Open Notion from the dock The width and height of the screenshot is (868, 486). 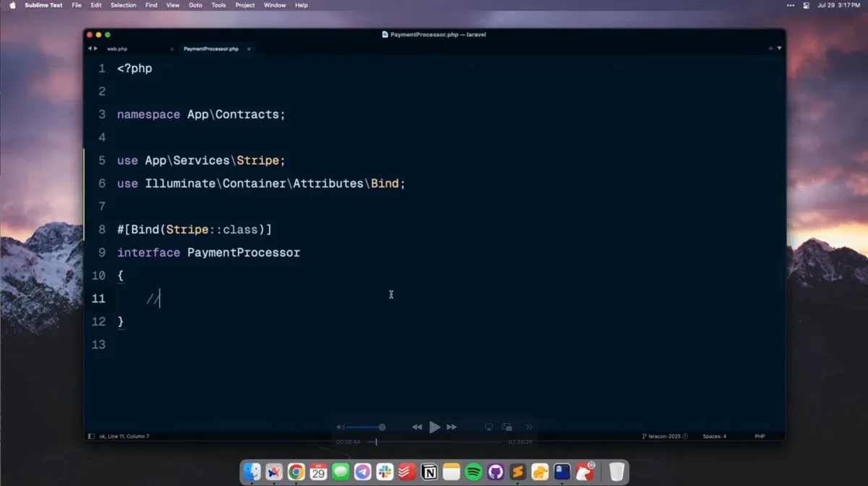429,472
